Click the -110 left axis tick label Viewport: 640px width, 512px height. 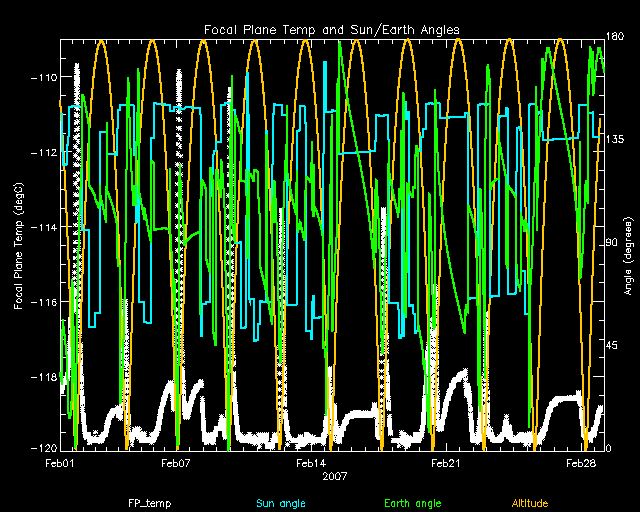pyautogui.click(x=42, y=78)
